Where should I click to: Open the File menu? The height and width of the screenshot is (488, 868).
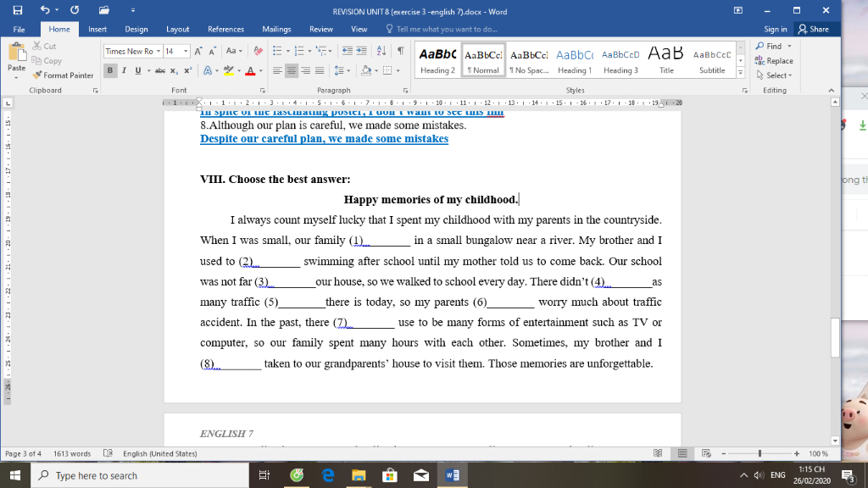19,30
